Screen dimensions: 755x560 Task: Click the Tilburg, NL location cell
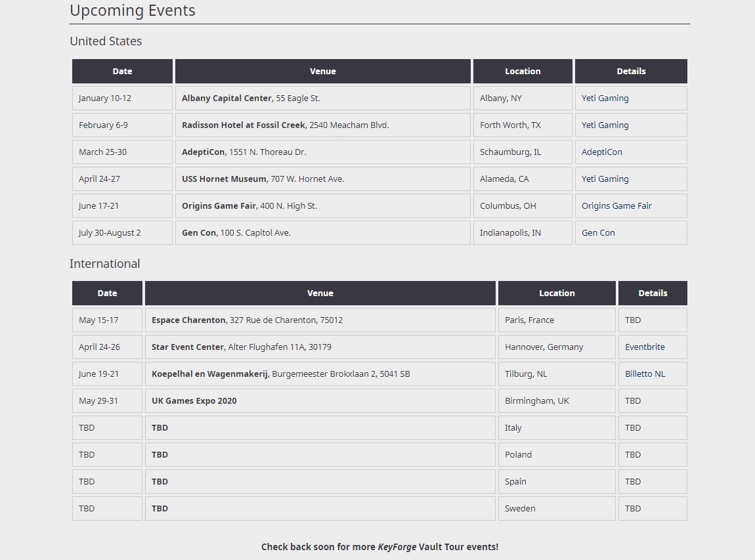tap(557, 374)
